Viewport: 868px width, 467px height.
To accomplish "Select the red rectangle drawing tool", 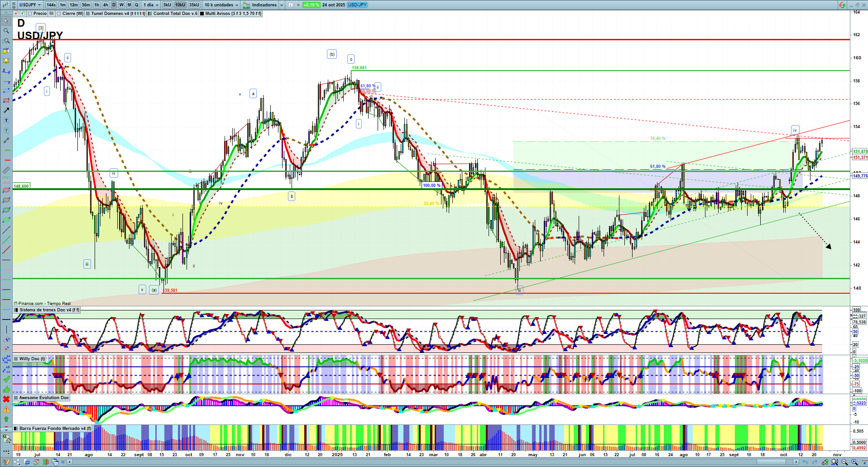I will [6, 100].
